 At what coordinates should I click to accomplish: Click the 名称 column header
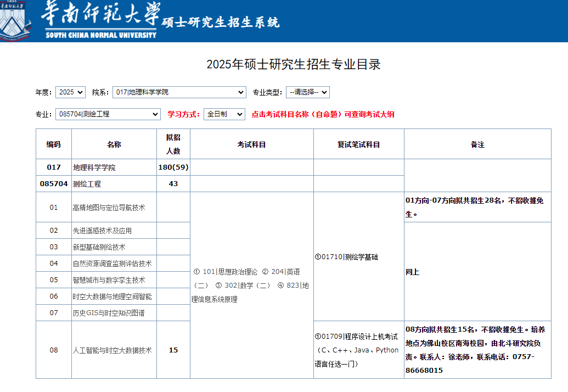(114, 144)
